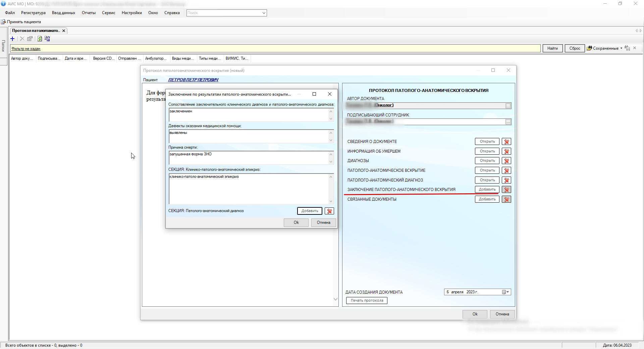Viewport: 644px width, 349px height.
Task: Open the Окно menu
Action: [153, 13]
